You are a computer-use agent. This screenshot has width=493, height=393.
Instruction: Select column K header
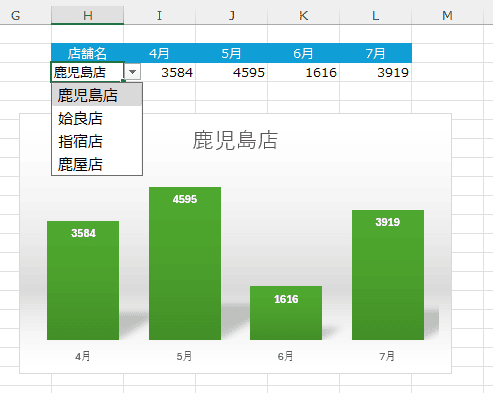click(303, 15)
